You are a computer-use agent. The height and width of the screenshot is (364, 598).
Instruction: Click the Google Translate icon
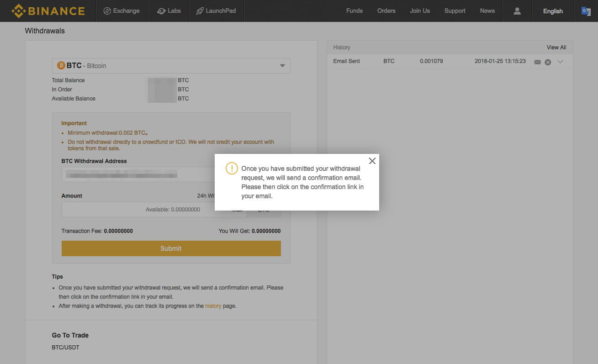pos(586,11)
